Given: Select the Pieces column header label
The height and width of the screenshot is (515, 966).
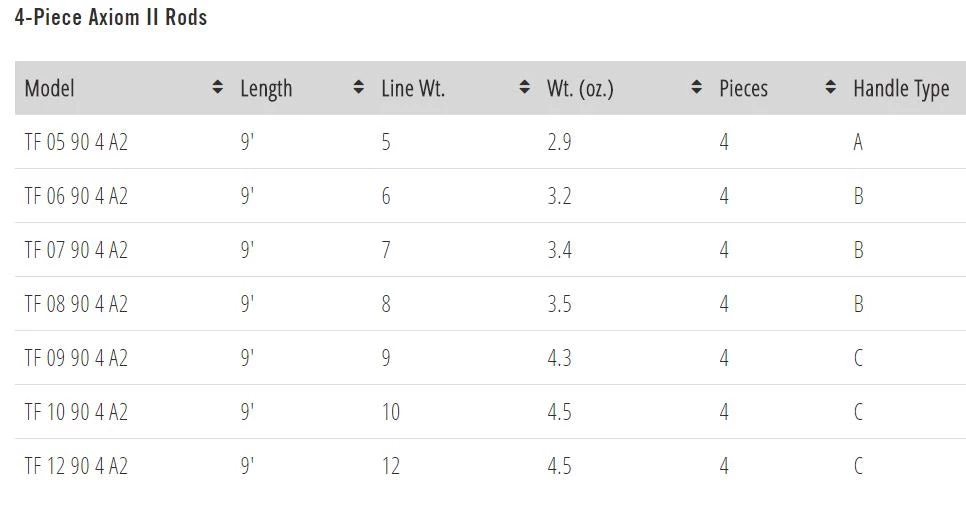Looking at the screenshot, I should [743, 88].
